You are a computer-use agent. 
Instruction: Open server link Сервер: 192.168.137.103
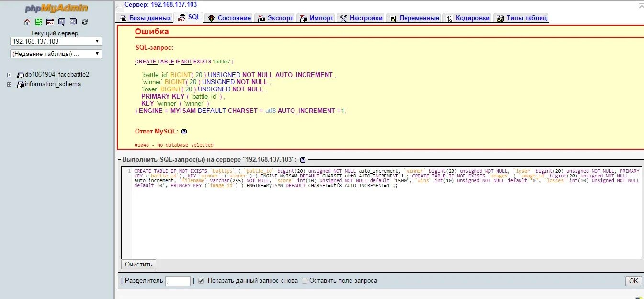click(x=160, y=4)
